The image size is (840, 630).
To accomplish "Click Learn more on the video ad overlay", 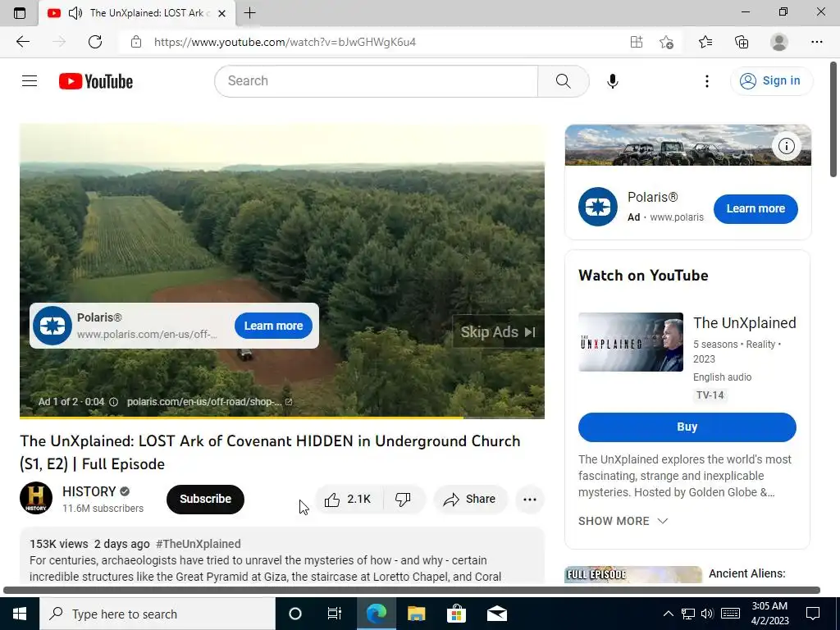I will [x=273, y=326].
